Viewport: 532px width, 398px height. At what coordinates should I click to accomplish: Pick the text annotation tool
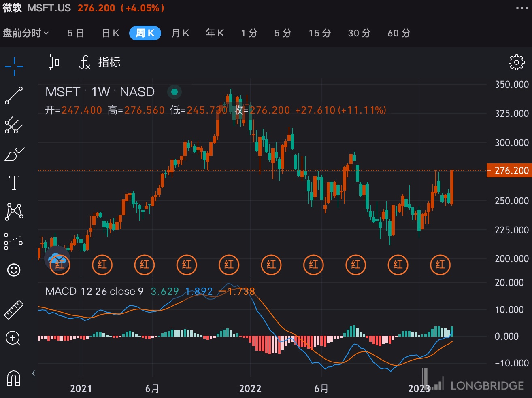pyautogui.click(x=14, y=183)
